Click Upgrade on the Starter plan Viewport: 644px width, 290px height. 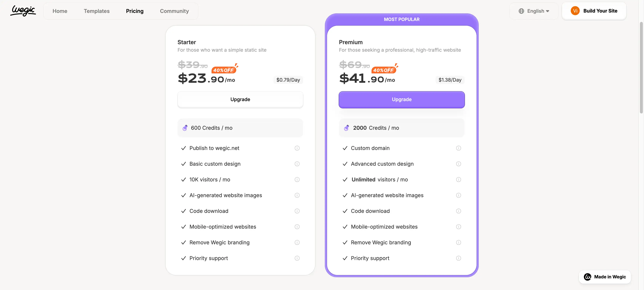click(240, 99)
